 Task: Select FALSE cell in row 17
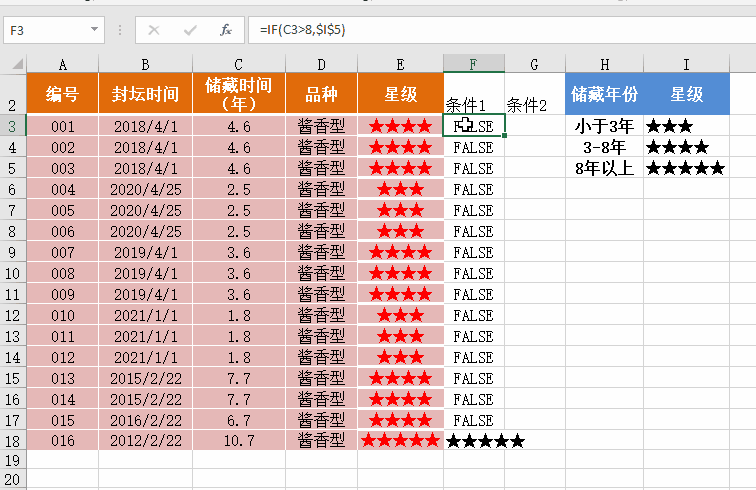[473, 421]
